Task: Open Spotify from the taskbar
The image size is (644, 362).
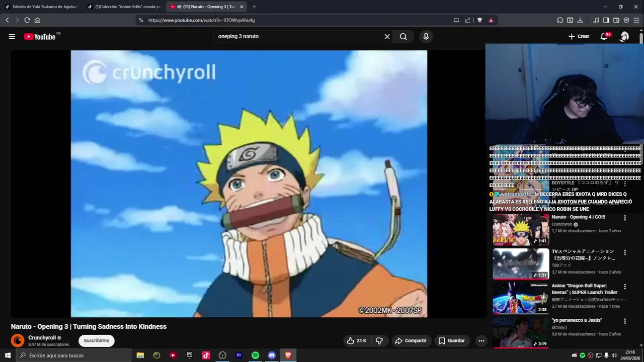Action: [x=255, y=355]
